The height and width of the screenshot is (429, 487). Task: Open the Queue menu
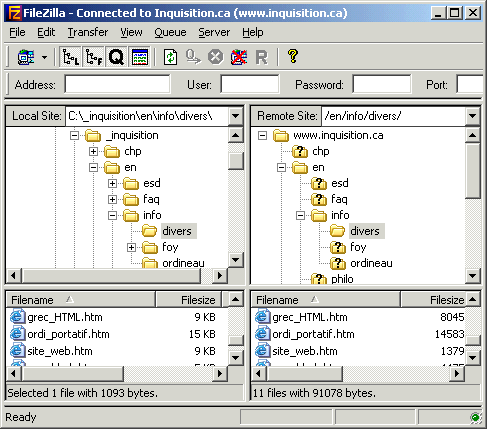coord(170,32)
